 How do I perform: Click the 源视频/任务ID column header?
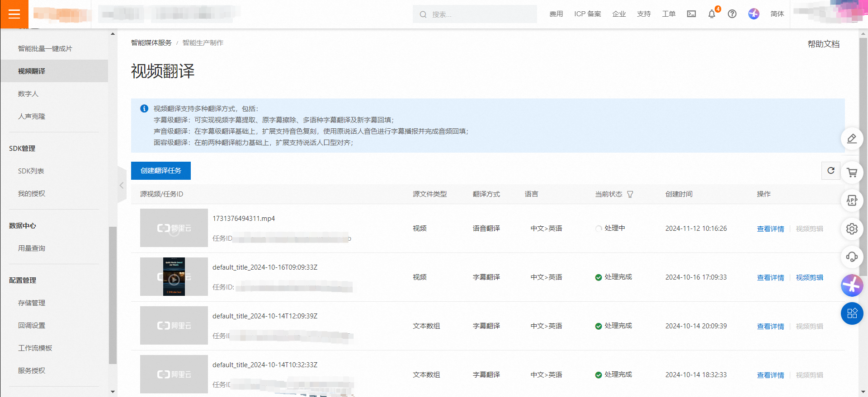point(161,194)
